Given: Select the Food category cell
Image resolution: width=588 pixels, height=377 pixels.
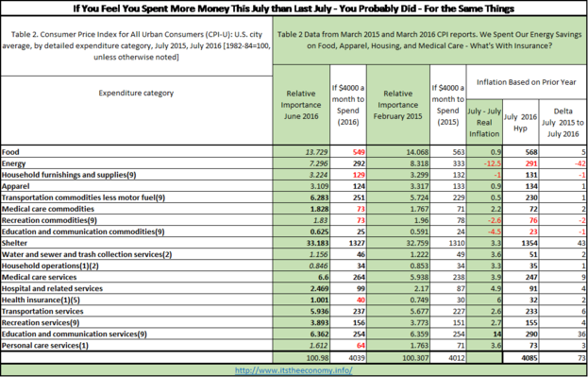Looking at the screenshot, I should point(137,152).
